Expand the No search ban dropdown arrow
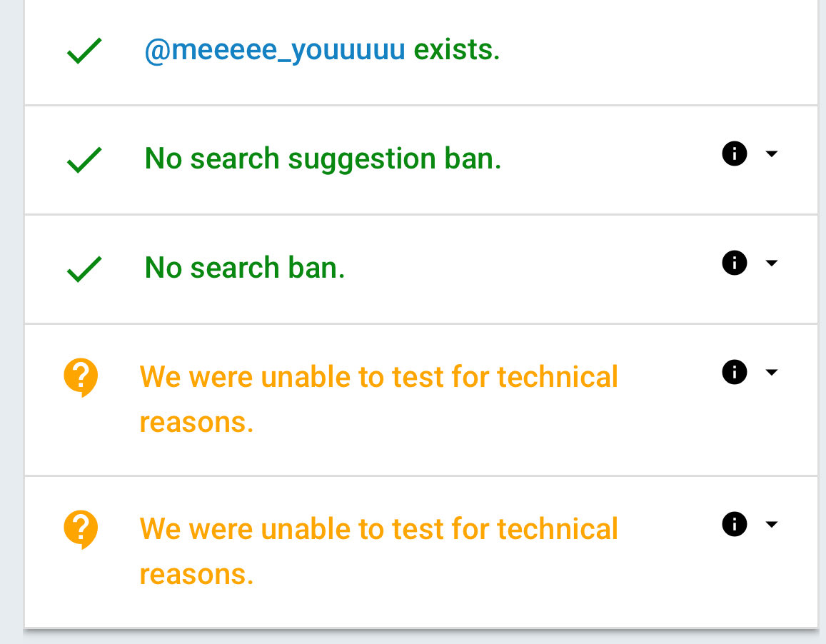Screen dimensions: 826x644 click(x=771, y=263)
